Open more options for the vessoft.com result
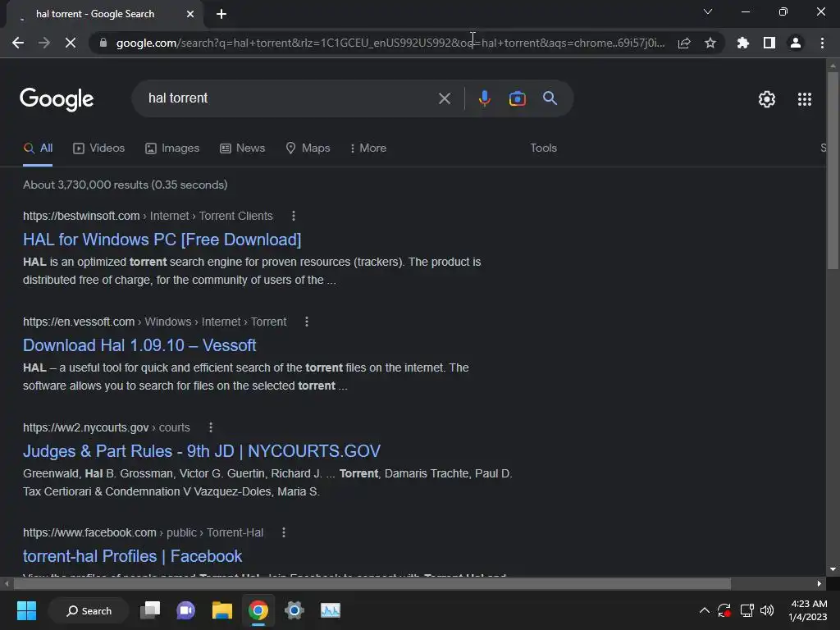Viewport: 840px width, 630px height. (307, 322)
